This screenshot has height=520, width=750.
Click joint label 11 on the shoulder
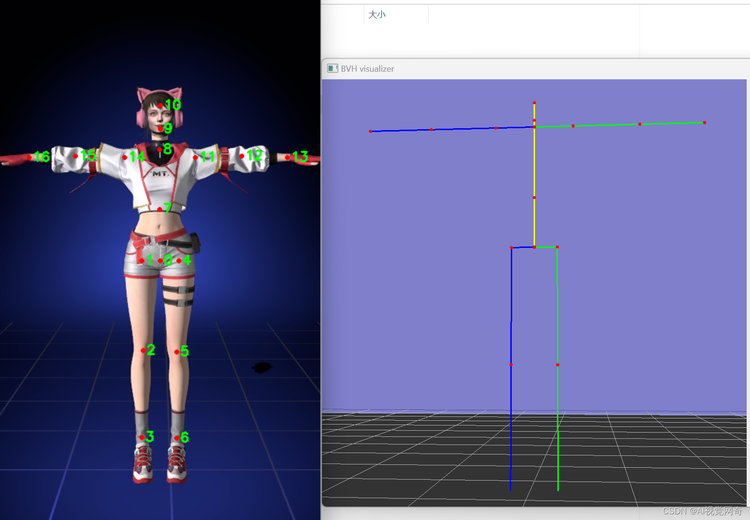(x=207, y=156)
